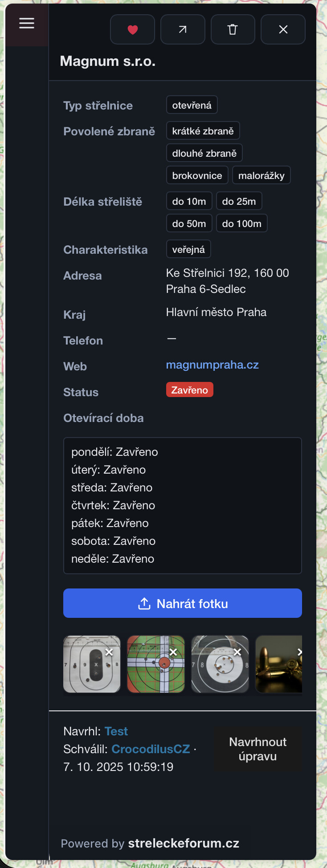Remove the third target photo
Screen dimensions: 327x868
[237, 652]
